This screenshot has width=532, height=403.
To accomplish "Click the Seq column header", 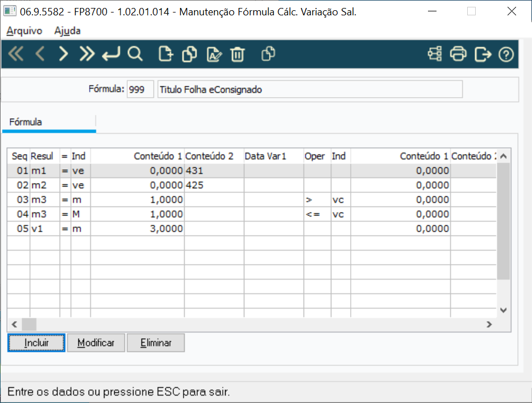I will point(19,156).
